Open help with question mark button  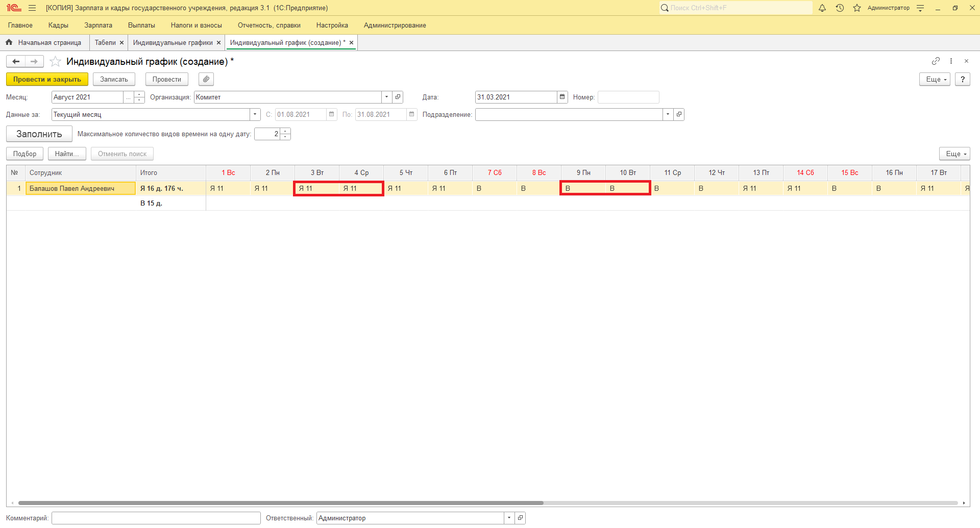963,79
